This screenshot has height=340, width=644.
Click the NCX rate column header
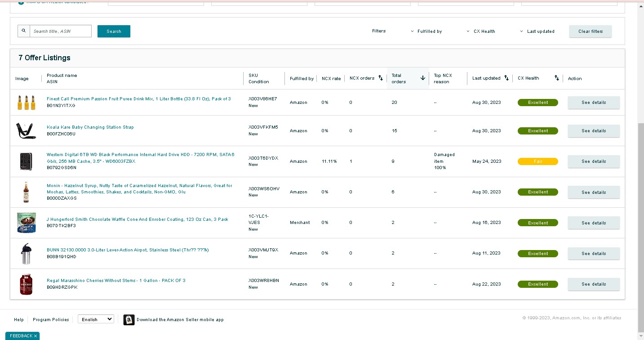click(x=331, y=79)
